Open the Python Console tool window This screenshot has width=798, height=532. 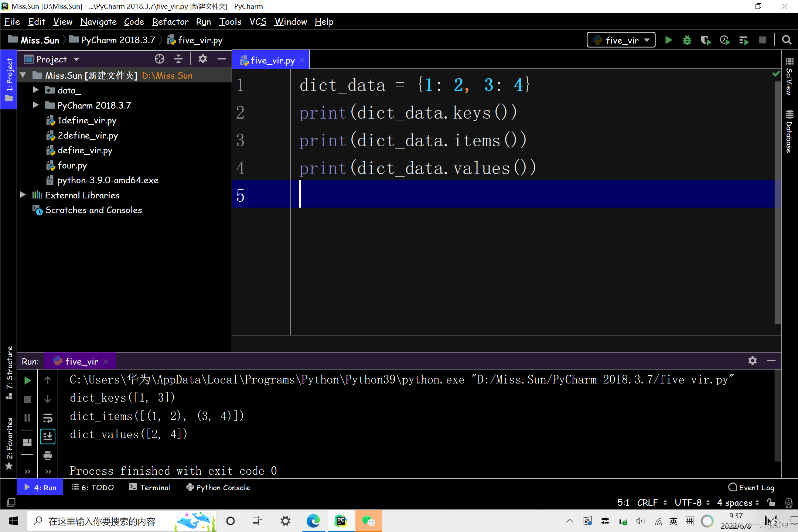(218, 487)
